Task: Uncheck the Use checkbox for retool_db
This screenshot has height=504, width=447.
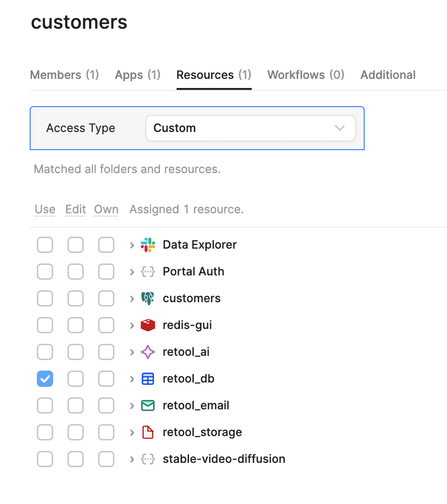Action: pyautogui.click(x=45, y=379)
